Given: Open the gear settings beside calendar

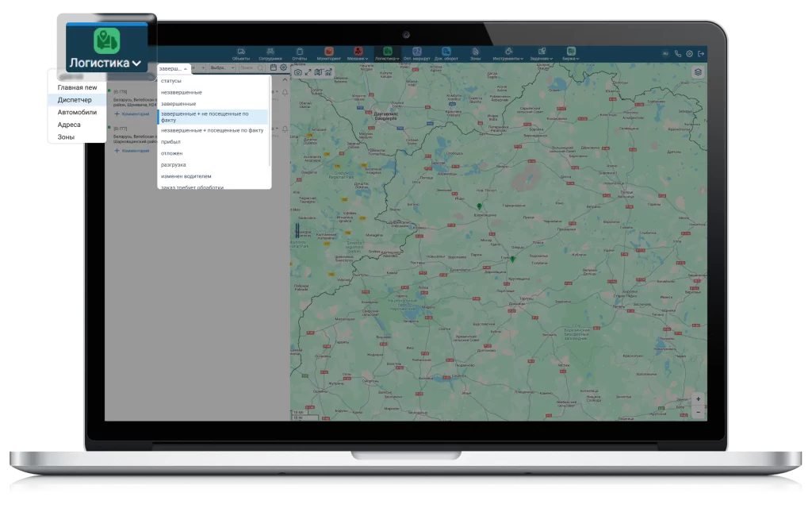Looking at the screenshot, I should click(x=283, y=68).
